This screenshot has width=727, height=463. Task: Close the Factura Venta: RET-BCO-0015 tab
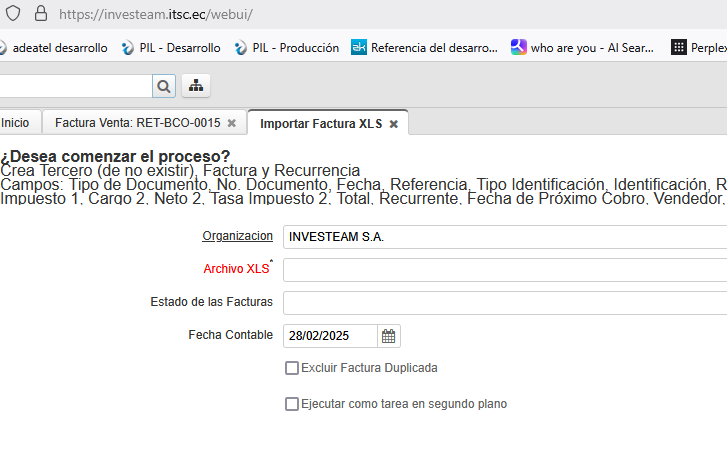[x=232, y=123]
